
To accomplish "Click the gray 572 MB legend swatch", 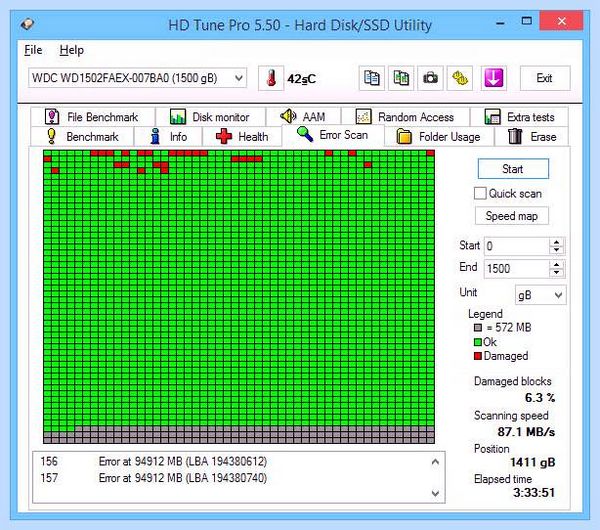I will pyautogui.click(x=478, y=328).
